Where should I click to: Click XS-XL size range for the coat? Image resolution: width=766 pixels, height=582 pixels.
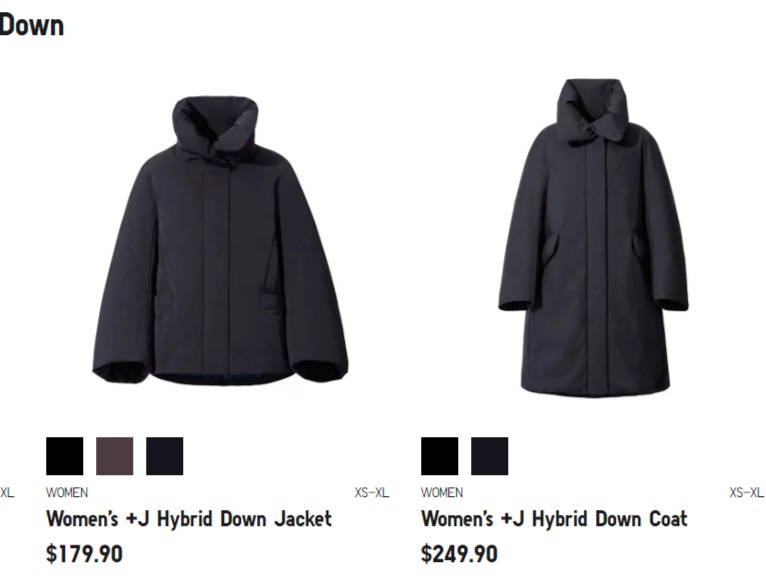click(x=746, y=493)
